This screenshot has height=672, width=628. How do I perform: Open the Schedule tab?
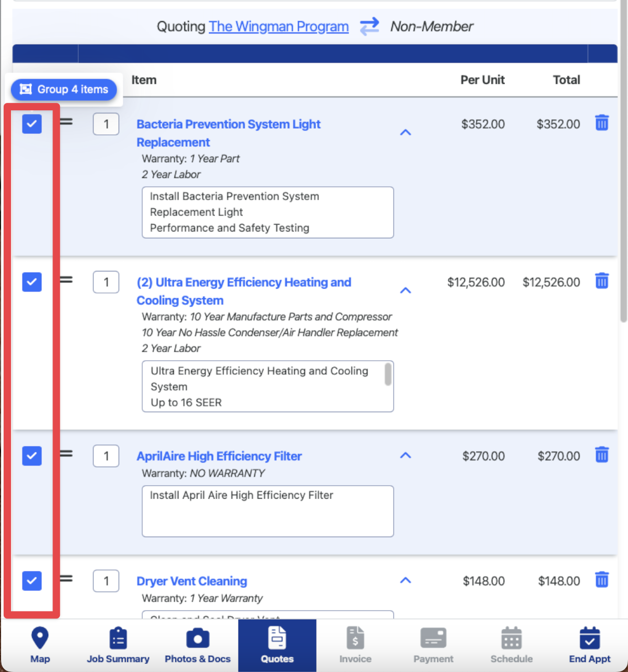[511, 645]
